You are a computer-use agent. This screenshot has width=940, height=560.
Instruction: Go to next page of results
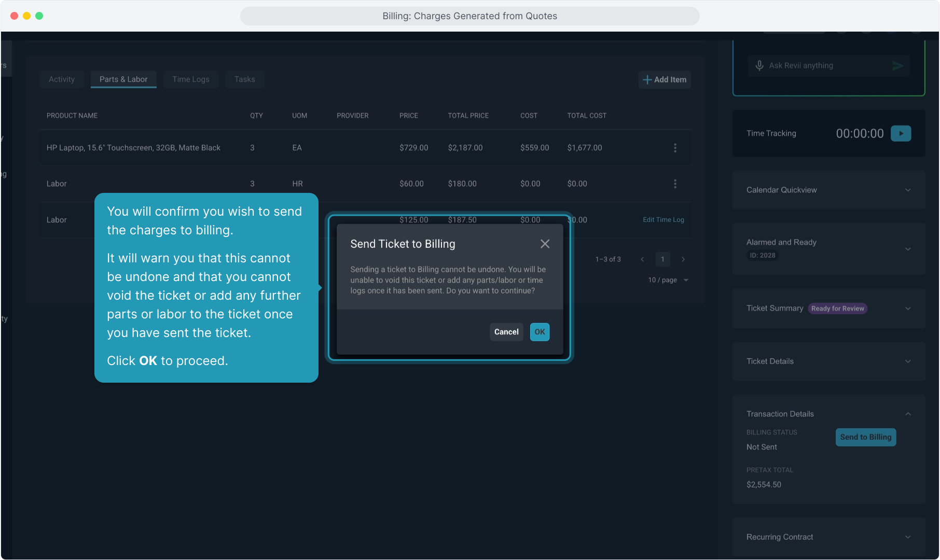tap(683, 259)
